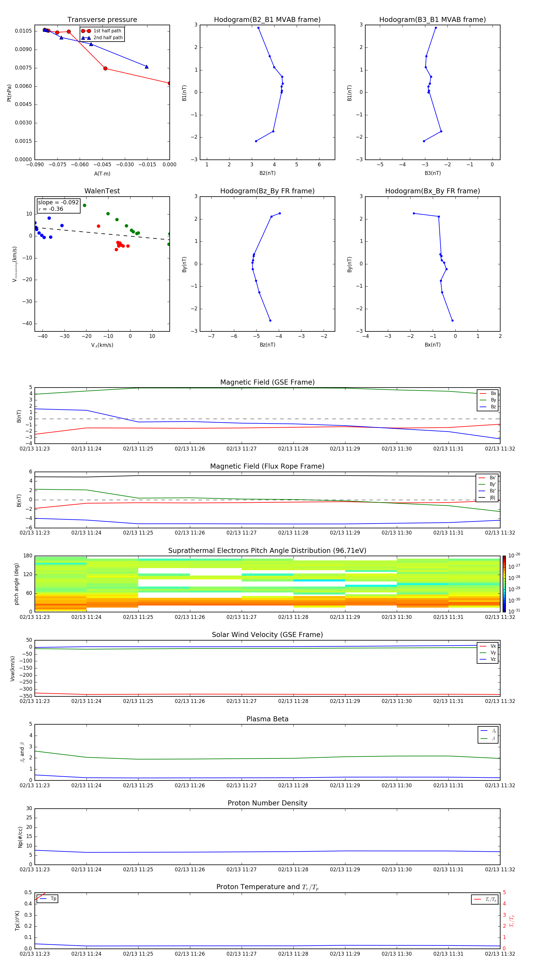Click the 'pitch angle (deg)' axis label
The height and width of the screenshot is (980, 535).
[16, 584]
